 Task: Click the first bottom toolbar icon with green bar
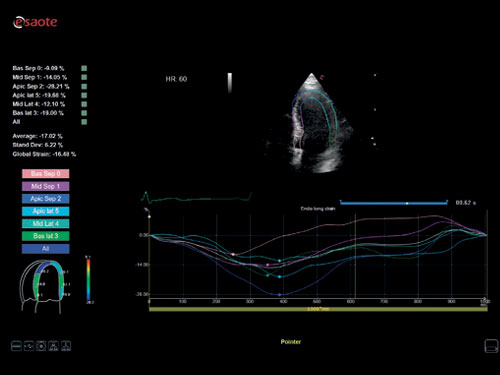pyautogui.click(x=16, y=346)
